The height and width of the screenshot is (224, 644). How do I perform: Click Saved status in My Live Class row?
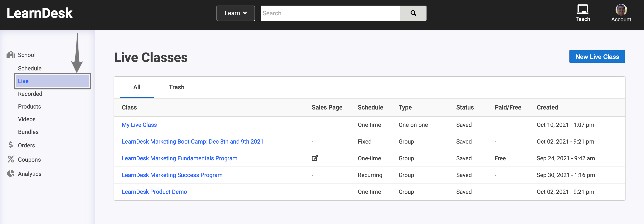tap(464, 125)
